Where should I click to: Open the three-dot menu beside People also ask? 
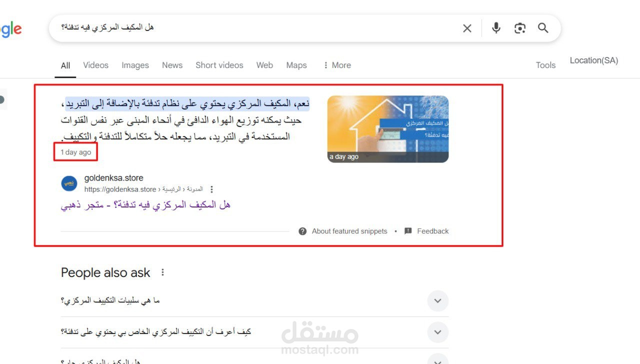pyautogui.click(x=162, y=272)
